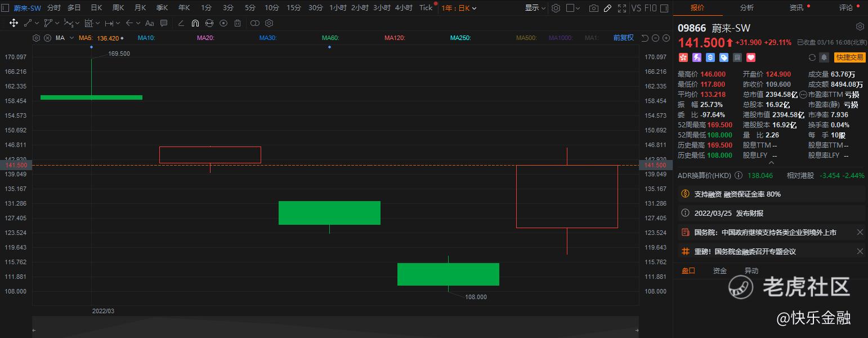
Task: Select the eraser drawing tool
Action: [181, 23]
